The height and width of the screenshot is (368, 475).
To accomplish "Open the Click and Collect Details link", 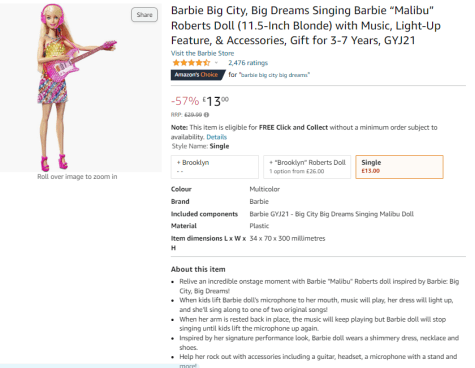I will tap(217, 137).
